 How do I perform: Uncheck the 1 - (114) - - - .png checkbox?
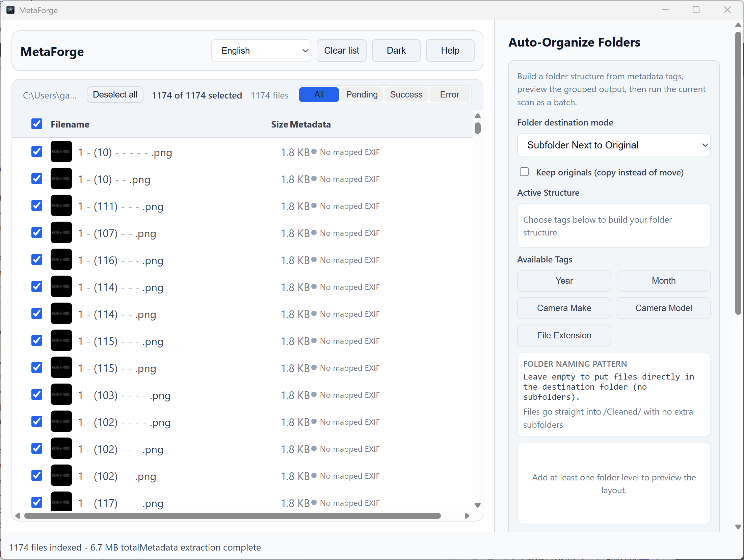point(37,286)
